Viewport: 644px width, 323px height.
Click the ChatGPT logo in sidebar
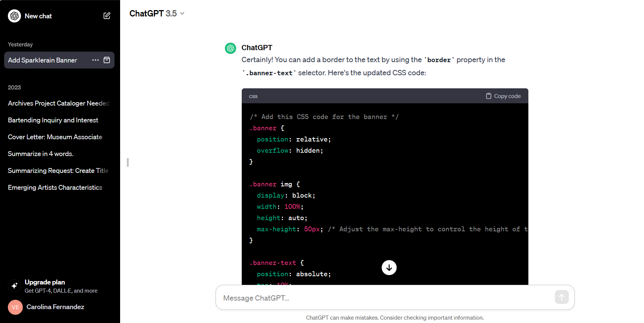click(x=15, y=16)
